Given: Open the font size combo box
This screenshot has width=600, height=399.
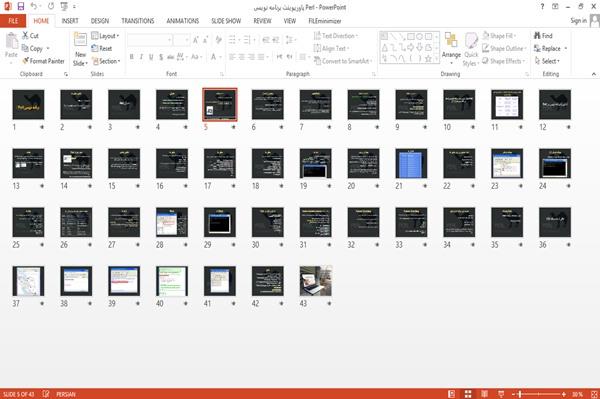Looking at the screenshot, I should point(181,40).
